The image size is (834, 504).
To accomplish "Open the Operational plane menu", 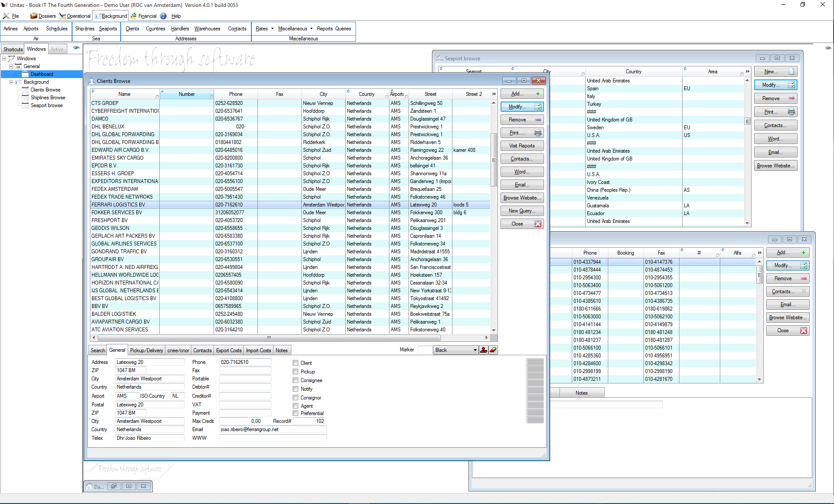I will (x=75, y=16).
